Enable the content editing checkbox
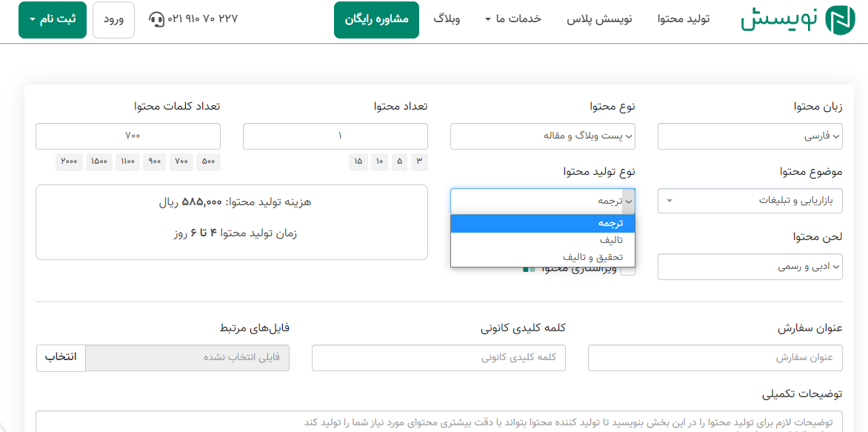 (x=627, y=269)
